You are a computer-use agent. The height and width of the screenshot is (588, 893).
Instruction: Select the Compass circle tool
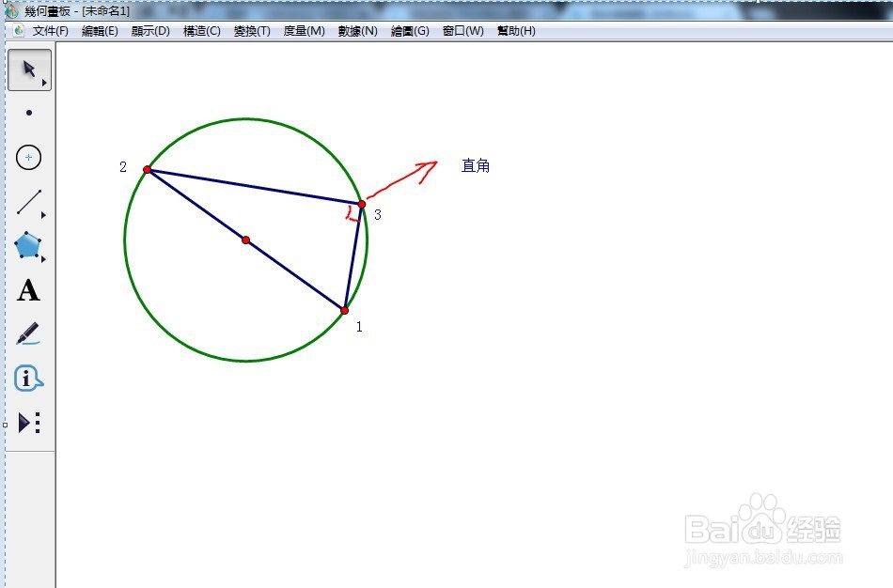point(28,157)
